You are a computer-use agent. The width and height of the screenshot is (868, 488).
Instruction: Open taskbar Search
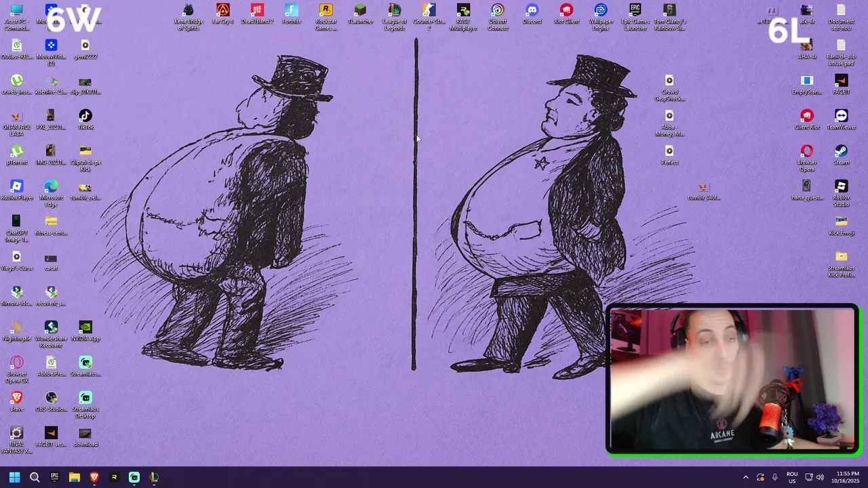tap(35, 477)
